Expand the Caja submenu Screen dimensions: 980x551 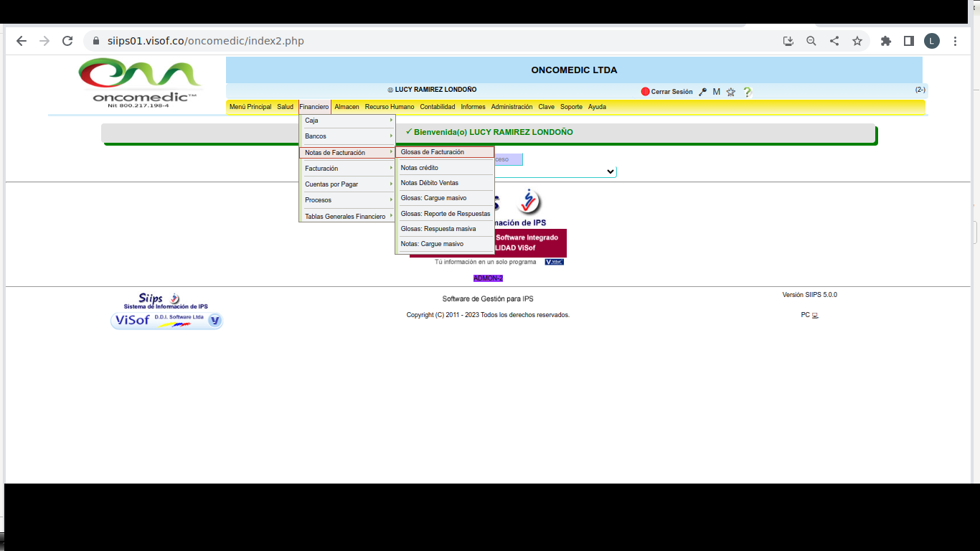(347, 121)
